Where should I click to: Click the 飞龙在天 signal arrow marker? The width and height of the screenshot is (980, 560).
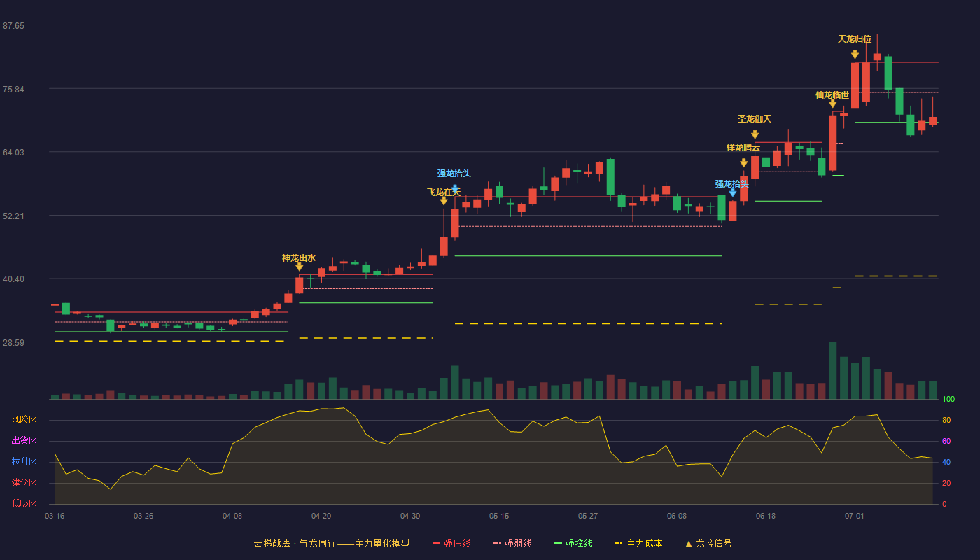pyautogui.click(x=444, y=201)
